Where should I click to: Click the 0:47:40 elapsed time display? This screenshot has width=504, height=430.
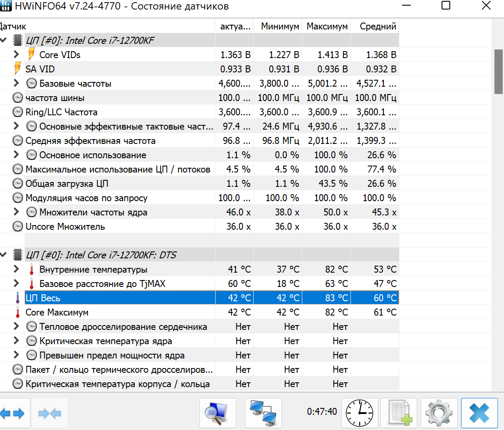[322, 412]
